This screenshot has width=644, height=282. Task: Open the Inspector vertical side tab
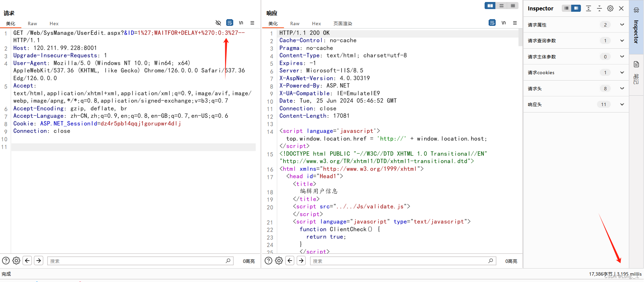(636, 27)
